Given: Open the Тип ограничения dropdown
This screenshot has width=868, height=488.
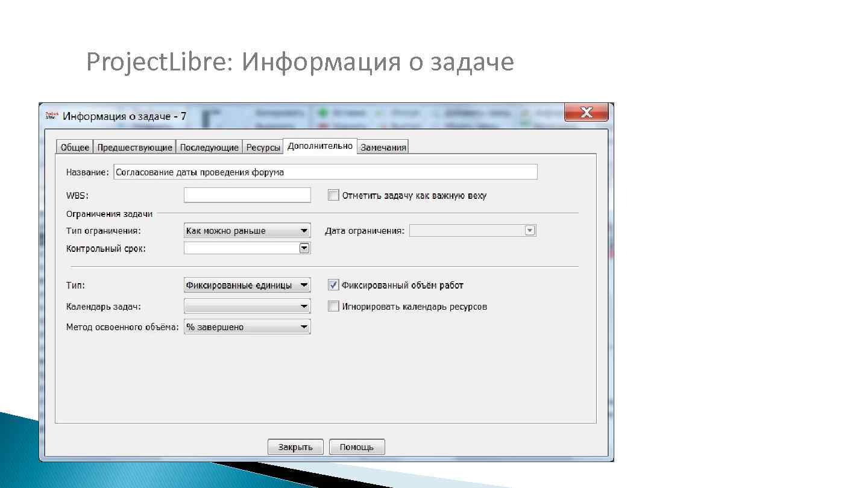Looking at the screenshot, I should coord(247,231).
